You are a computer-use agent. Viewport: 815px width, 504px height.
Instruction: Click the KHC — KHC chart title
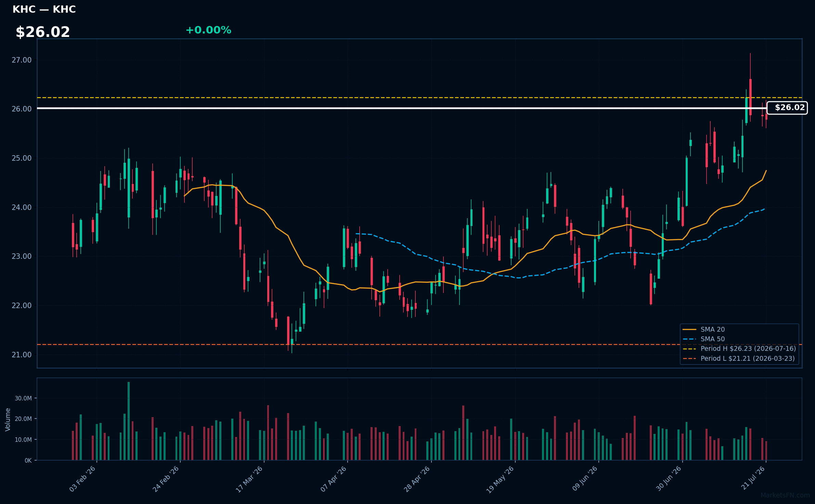tap(44, 9)
